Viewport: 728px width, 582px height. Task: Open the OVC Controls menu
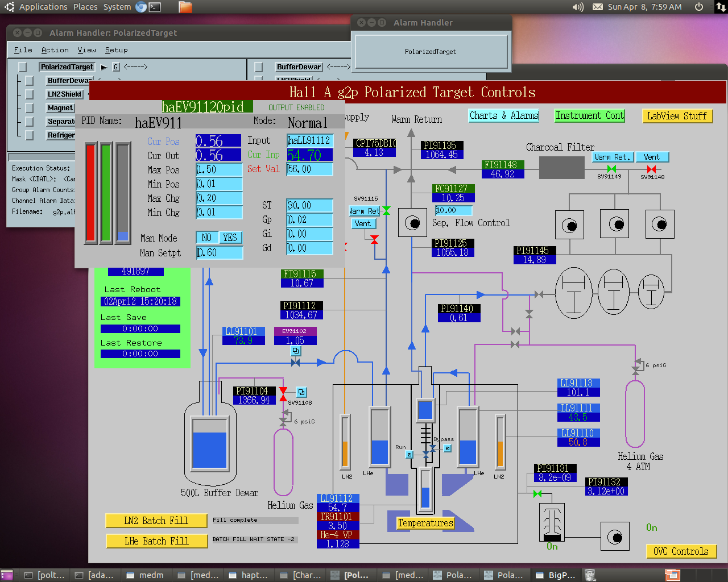coord(681,551)
